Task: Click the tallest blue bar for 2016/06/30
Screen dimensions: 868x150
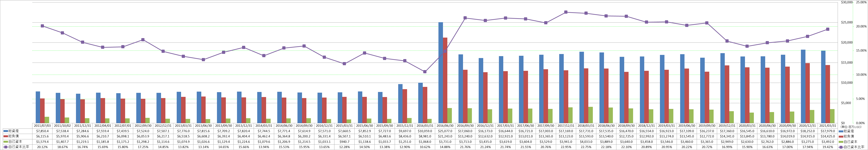Action: tap(440, 73)
